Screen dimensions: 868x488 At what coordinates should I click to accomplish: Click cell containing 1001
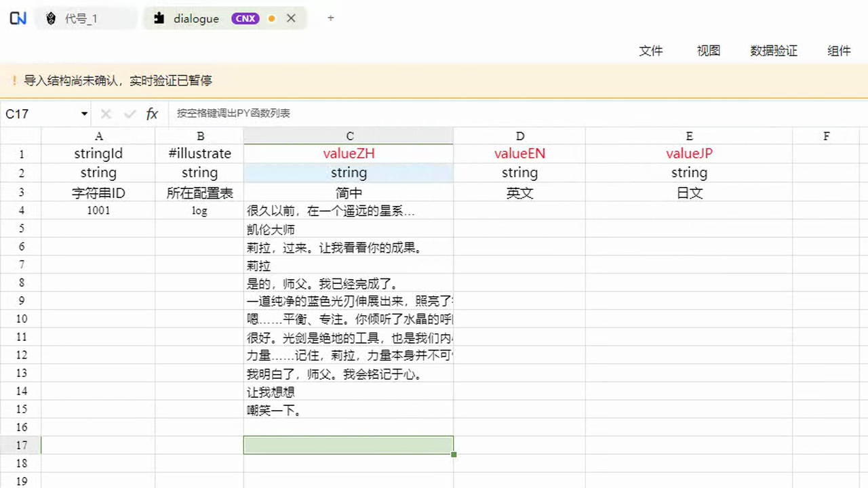[x=98, y=211]
